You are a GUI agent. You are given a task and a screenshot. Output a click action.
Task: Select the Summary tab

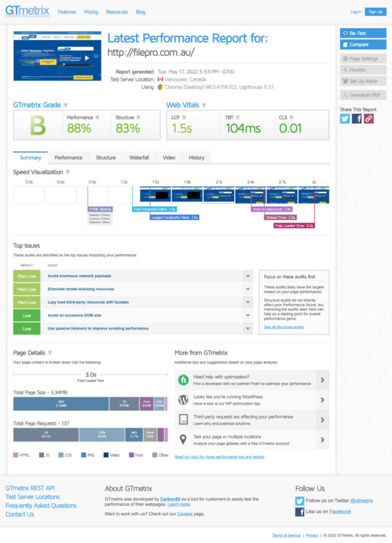(x=30, y=157)
